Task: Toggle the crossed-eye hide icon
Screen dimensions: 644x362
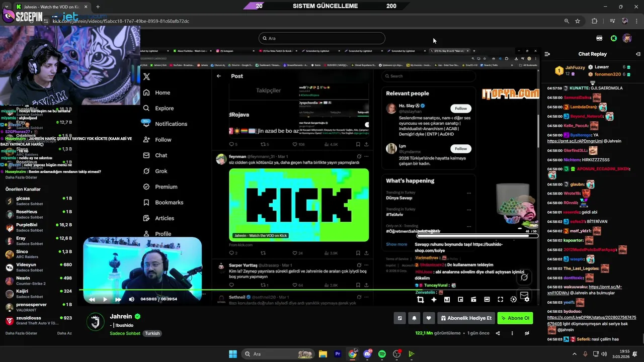Action: [x=527, y=333]
